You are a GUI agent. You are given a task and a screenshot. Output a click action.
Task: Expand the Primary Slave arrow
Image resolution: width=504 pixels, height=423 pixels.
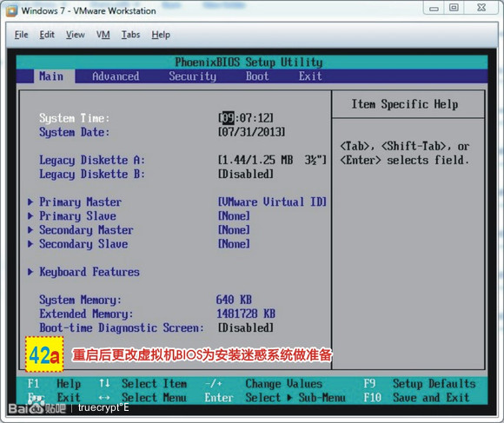(30, 215)
